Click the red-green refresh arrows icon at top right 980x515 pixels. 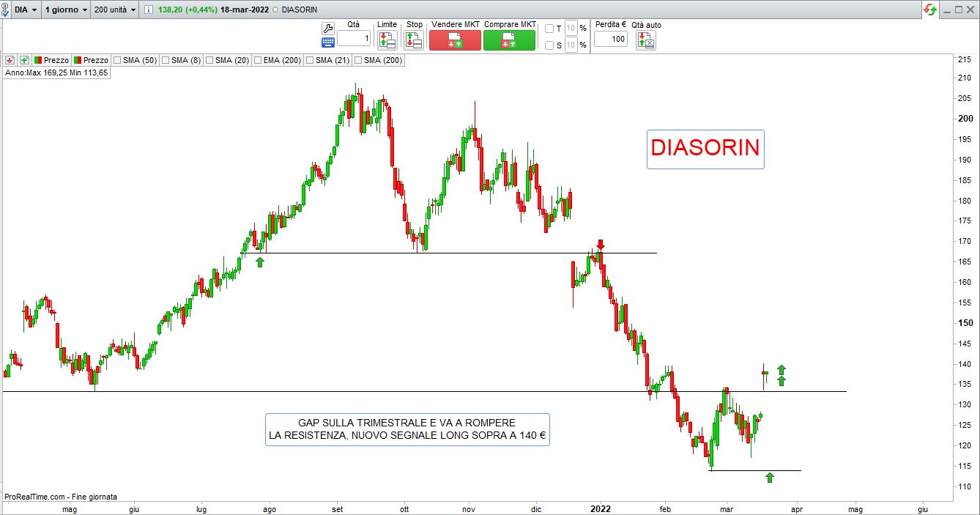(x=930, y=10)
